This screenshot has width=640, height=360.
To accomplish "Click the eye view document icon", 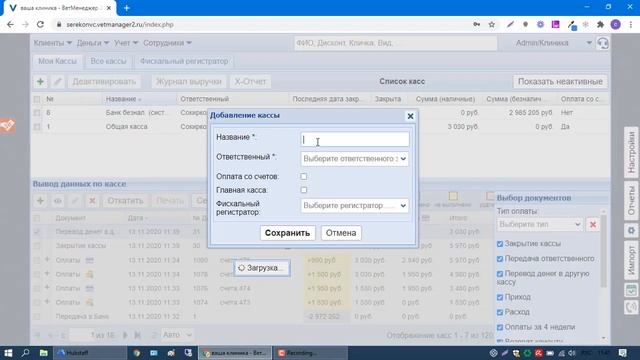I will point(58,201).
